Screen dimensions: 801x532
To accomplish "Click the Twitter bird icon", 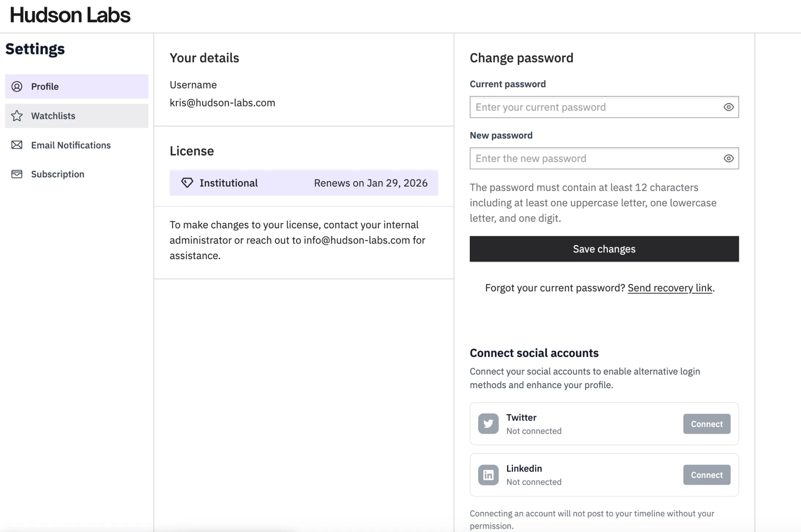I will (x=488, y=424).
